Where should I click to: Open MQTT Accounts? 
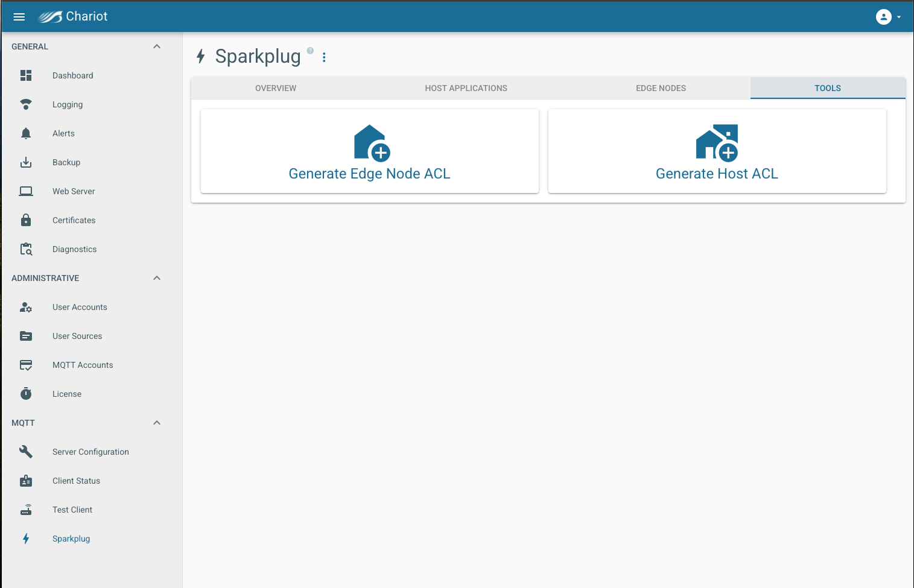83,365
